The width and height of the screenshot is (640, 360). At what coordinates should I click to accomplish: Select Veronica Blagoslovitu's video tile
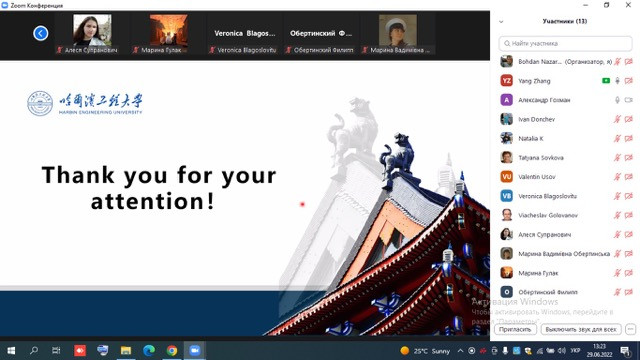[244, 34]
